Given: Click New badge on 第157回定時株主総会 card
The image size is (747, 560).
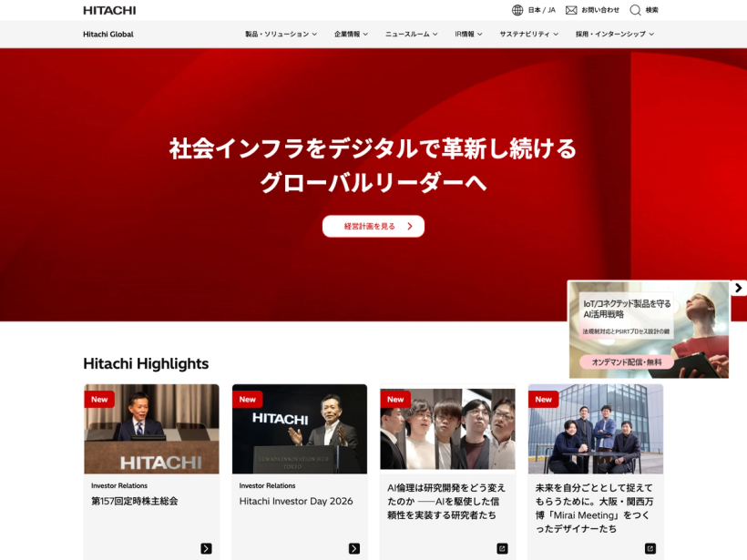Looking at the screenshot, I should 99,400.
